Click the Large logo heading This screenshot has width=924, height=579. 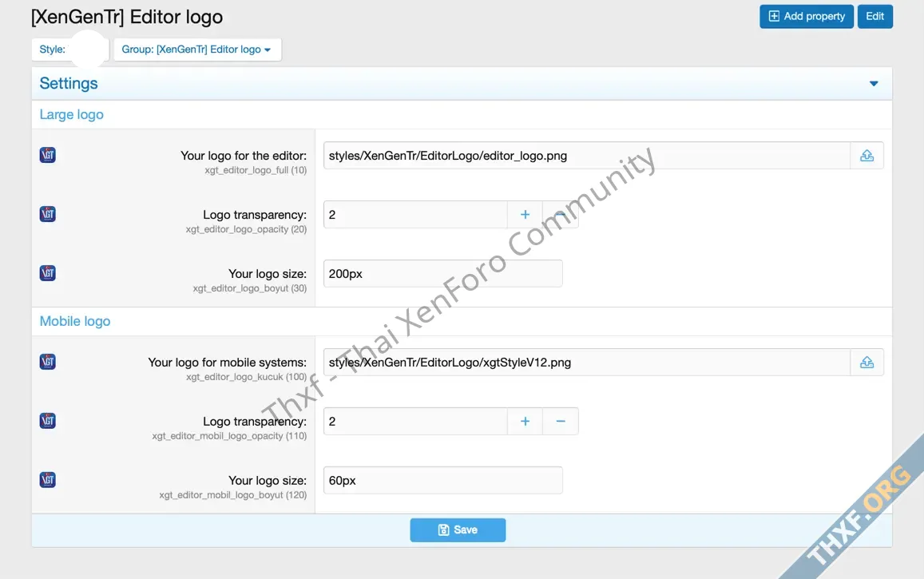[x=71, y=114]
